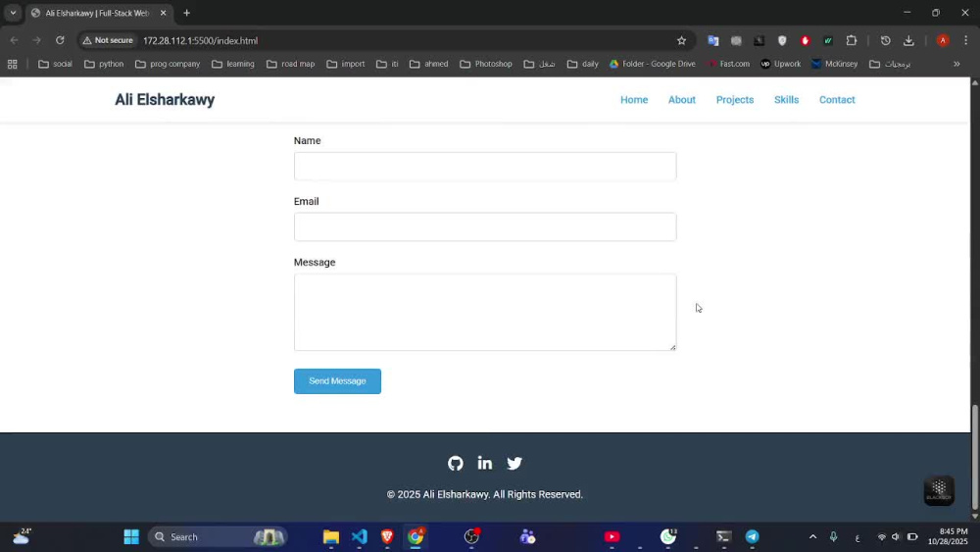Click the address bar URL

(x=200, y=40)
